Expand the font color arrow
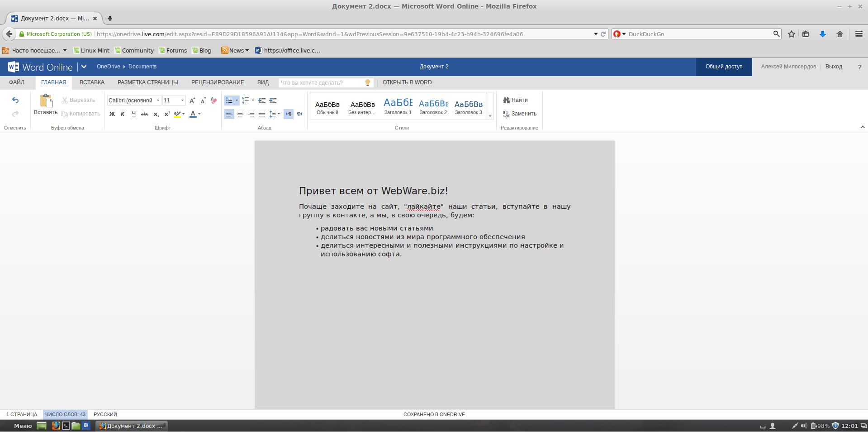This screenshot has height=432, width=868. click(199, 114)
